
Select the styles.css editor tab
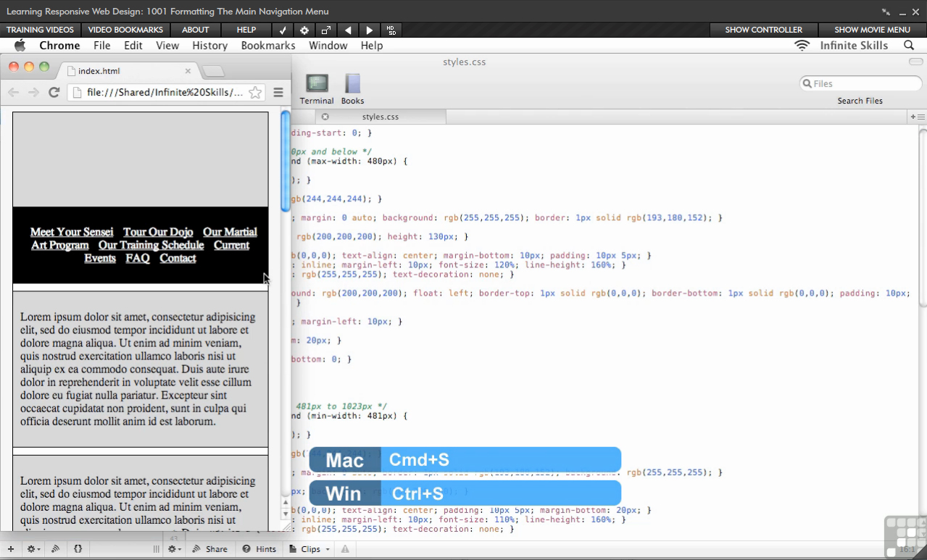pos(381,117)
